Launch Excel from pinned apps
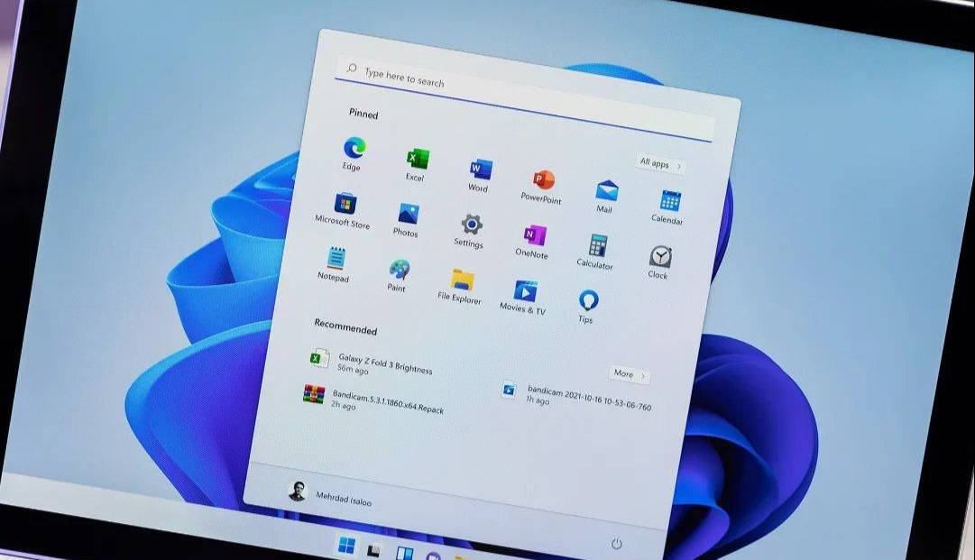This screenshot has height=560, width=975. [x=417, y=160]
